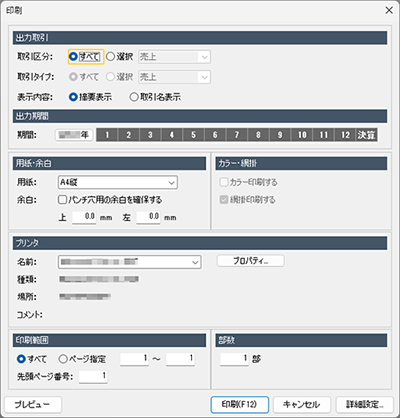The height and width of the screenshot is (418, 400).
Task: Select month 1 in period bar
Action: [107, 135]
